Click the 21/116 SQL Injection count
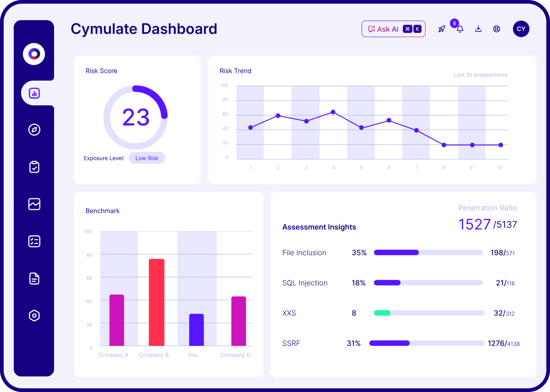The image size is (550, 392). click(x=505, y=283)
